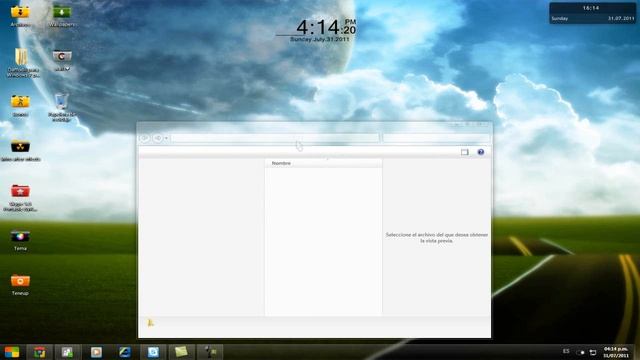The height and width of the screenshot is (360, 640).
Task: Open Internet Explorer from the taskbar
Action: [125, 352]
